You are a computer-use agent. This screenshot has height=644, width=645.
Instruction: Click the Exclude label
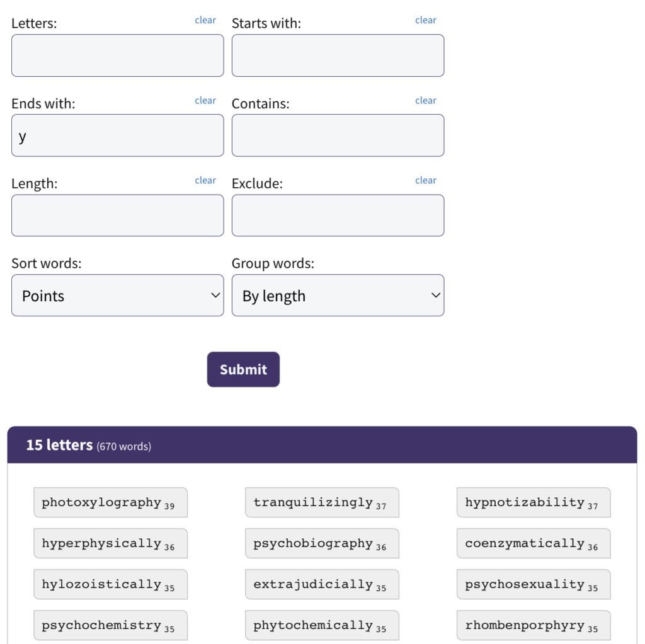pyautogui.click(x=257, y=183)
